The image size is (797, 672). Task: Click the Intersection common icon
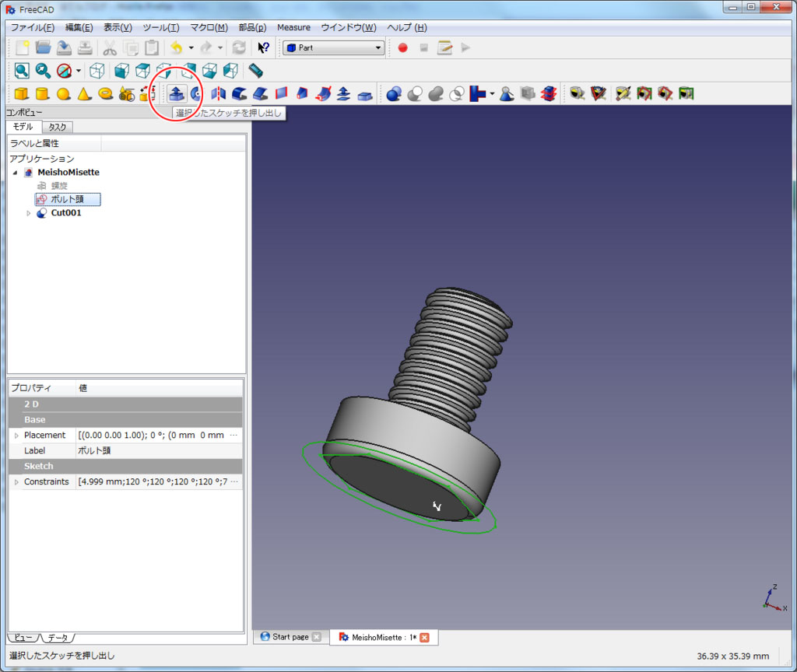click(457, 93)
